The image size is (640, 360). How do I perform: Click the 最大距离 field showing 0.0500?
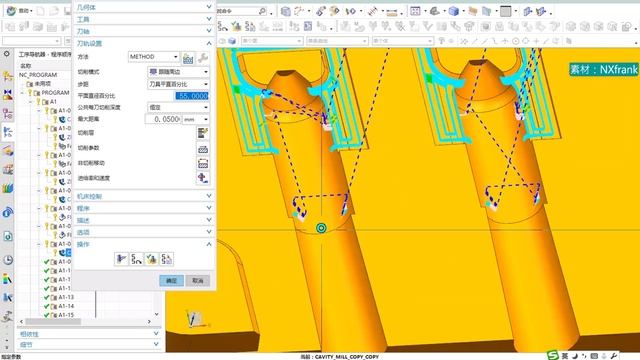point(163,119)
